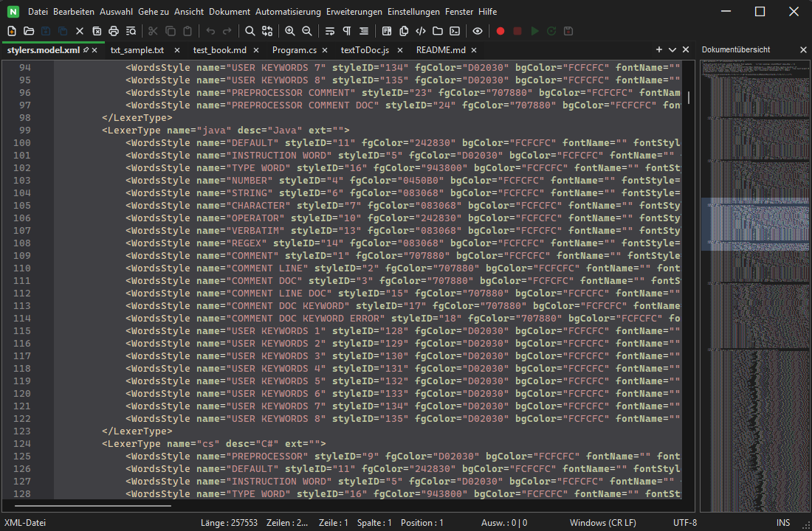Open the terminal console icon
Viewport: 812px width, 531px height.
coord(455,31)
